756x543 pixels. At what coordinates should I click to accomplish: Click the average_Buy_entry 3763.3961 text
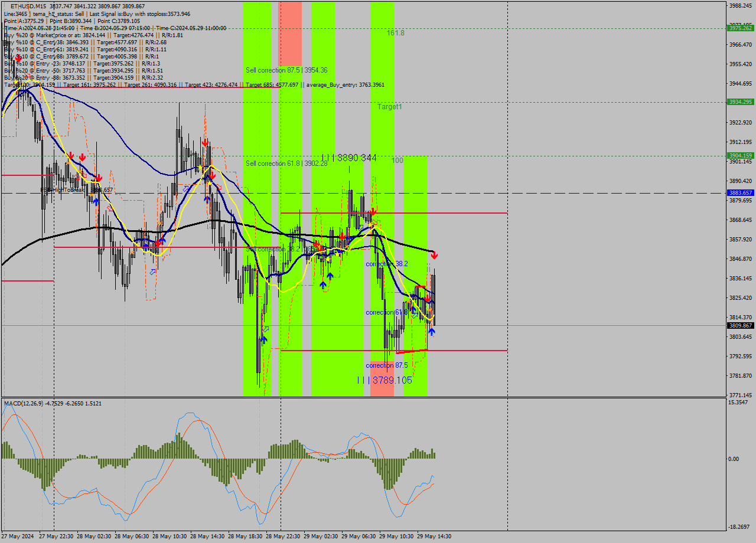pos(346,85)
